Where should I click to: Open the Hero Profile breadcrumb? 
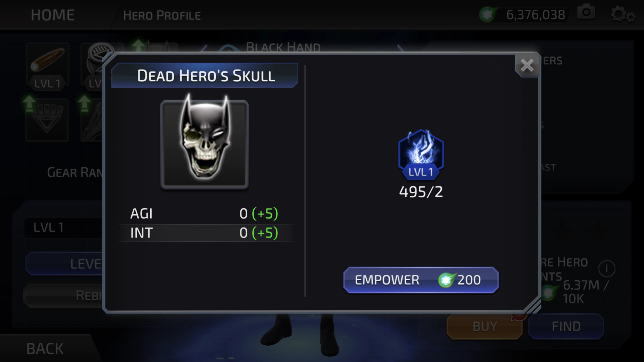(162, 15)
